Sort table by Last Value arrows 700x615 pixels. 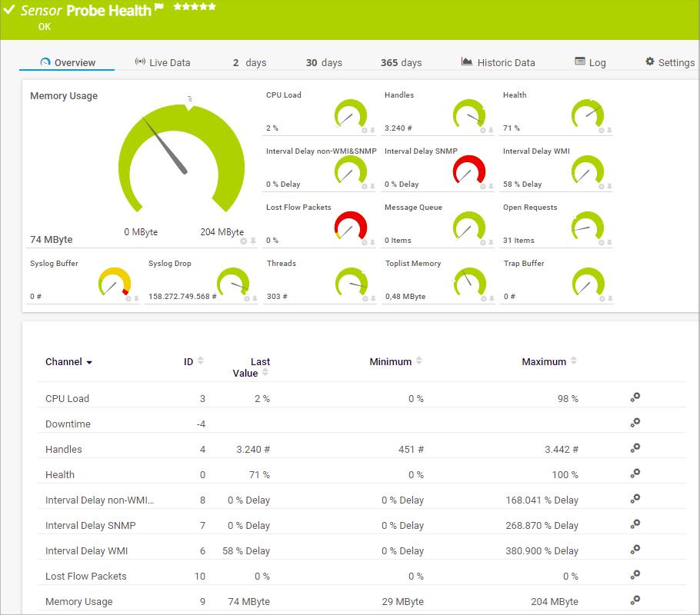coord(265,372)
